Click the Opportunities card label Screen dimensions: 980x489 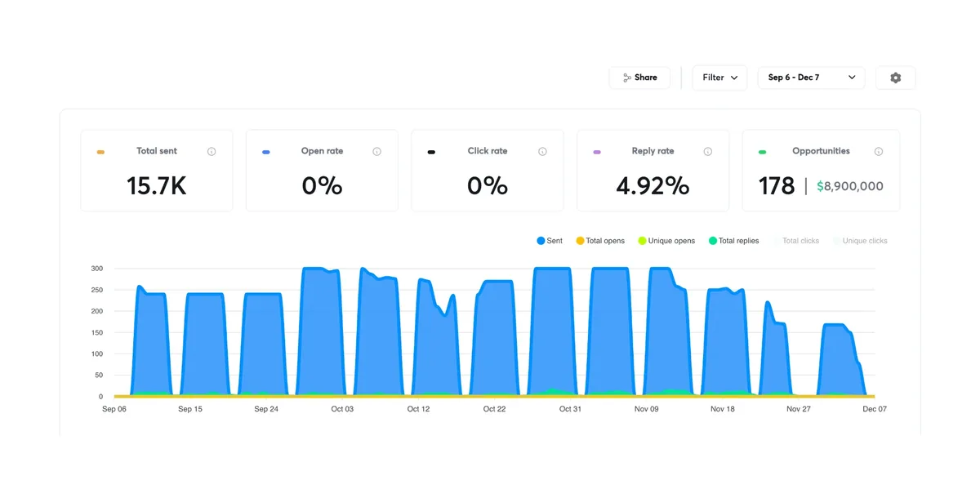coord(821,151)
